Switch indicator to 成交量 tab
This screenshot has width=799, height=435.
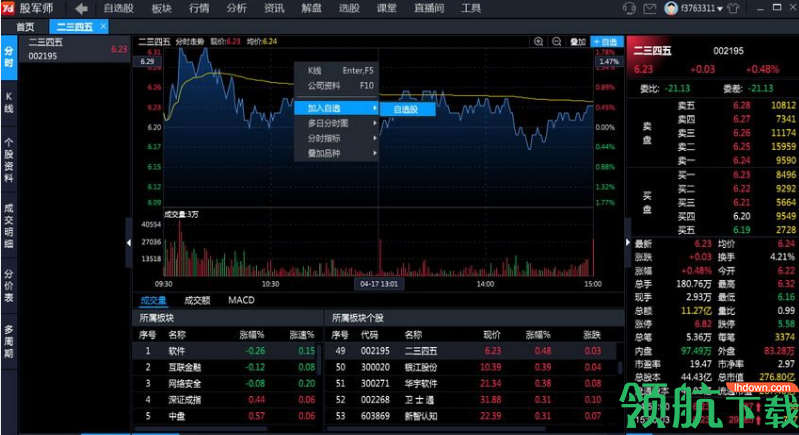tap(153, 301)
